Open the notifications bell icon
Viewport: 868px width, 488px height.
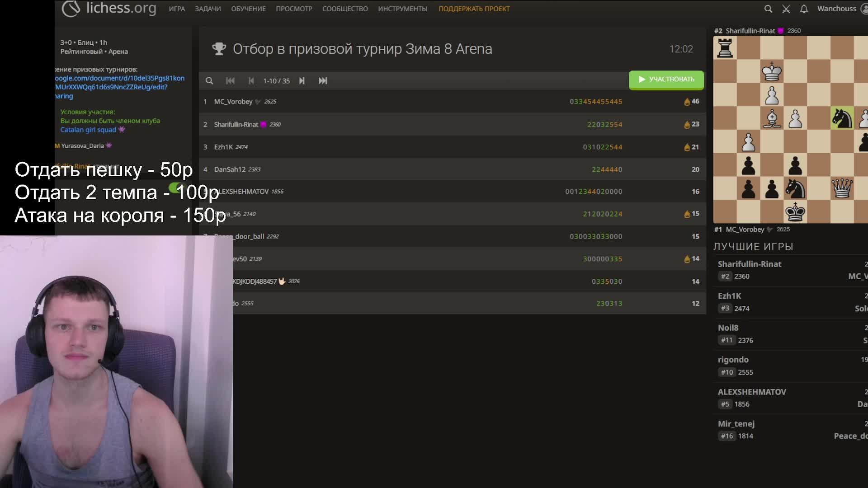804,9
